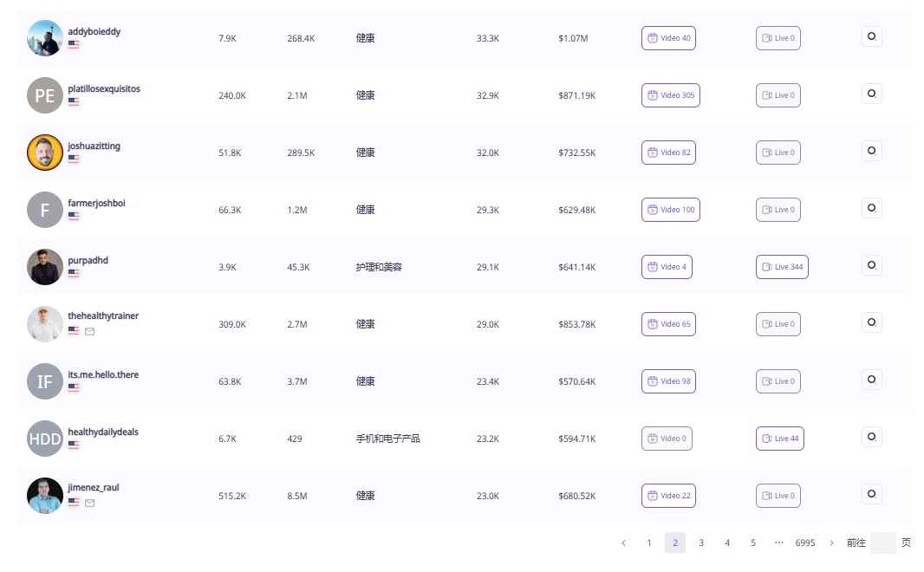Open the "Live 344" button for purpadhd
Screen dimensions: 924x572
782,267
